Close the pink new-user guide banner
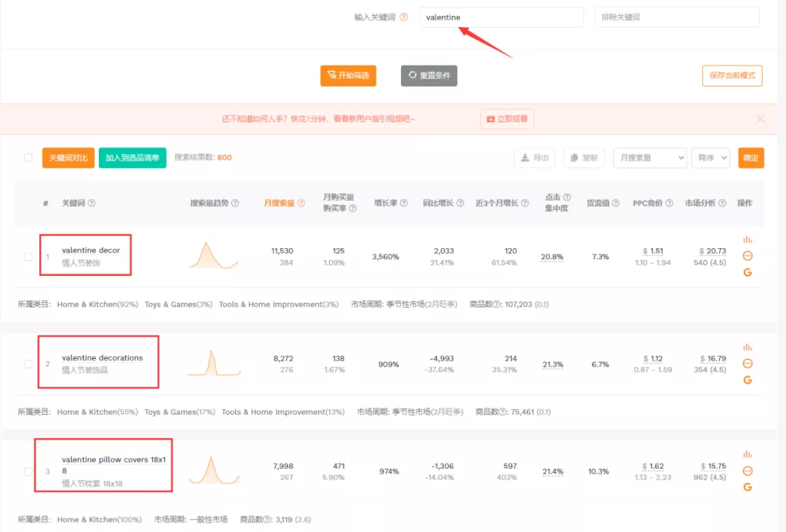 point(761,119)
